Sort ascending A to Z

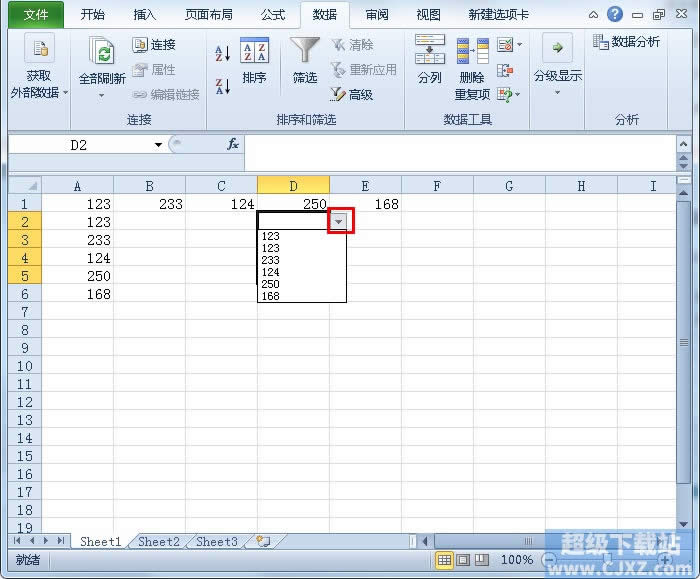[222, 53]
